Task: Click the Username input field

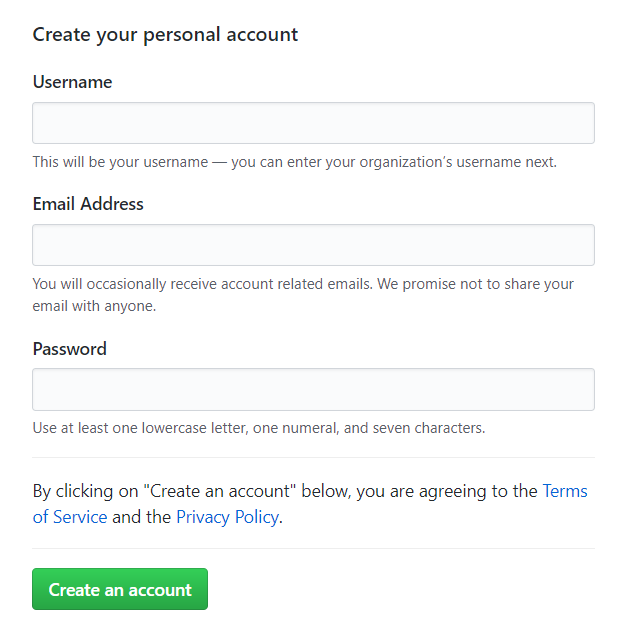Action: [313, 123]
